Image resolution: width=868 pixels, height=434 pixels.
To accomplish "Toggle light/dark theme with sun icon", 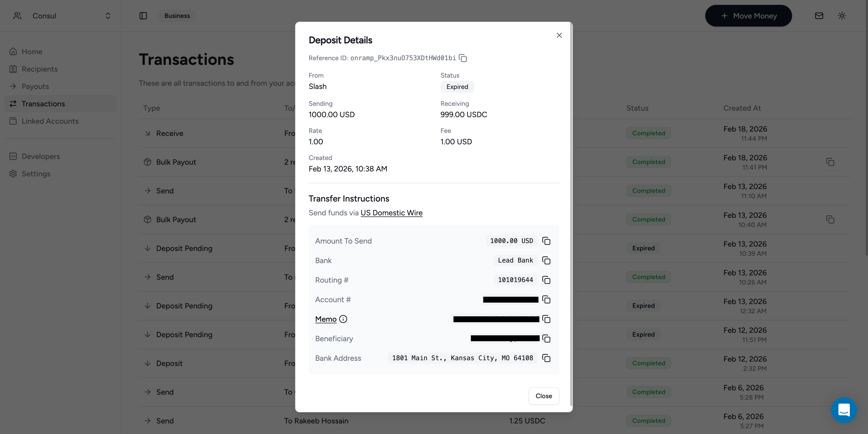I will click(842, 15).
